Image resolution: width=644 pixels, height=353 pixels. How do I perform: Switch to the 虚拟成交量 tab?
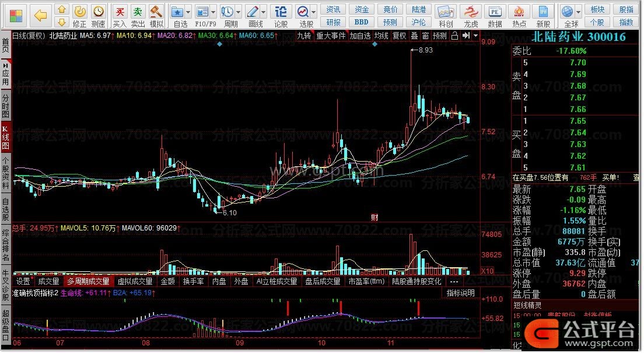coord(135,281)
